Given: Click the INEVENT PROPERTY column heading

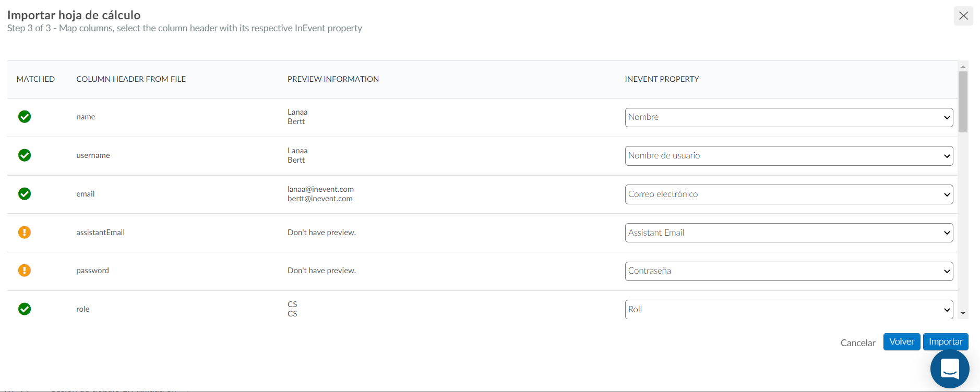Looking at the screenshot, I should (x=662, y=79).
